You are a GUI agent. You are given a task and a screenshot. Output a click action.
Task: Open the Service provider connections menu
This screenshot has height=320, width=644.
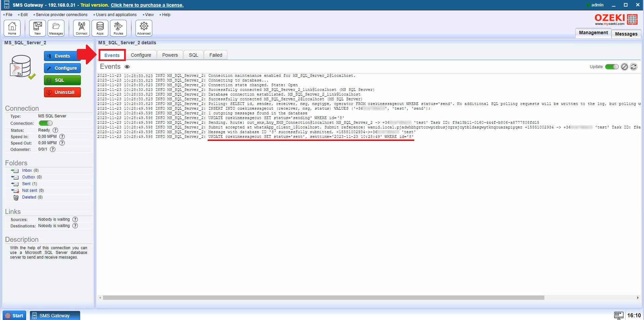(x=61, y=15)
